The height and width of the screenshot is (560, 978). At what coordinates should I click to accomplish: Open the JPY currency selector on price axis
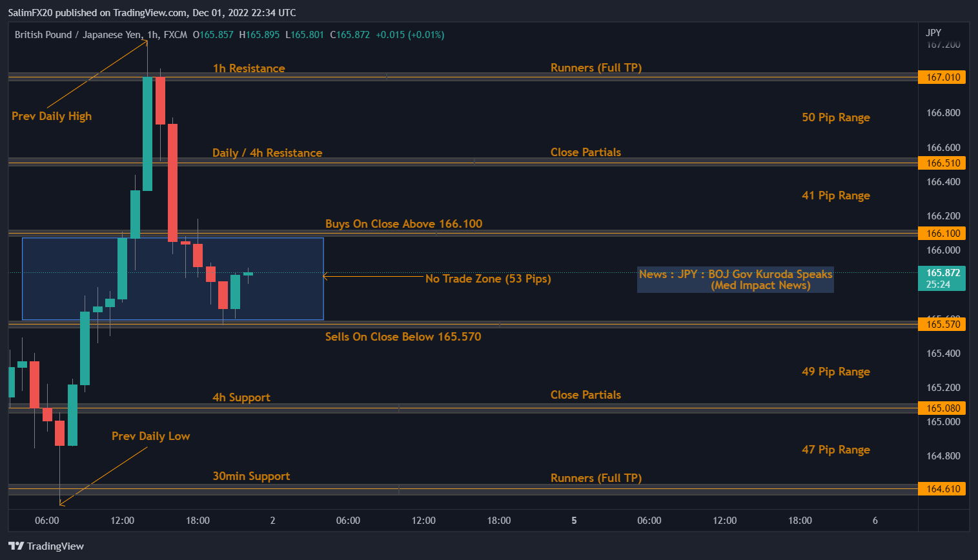point(933,33)
